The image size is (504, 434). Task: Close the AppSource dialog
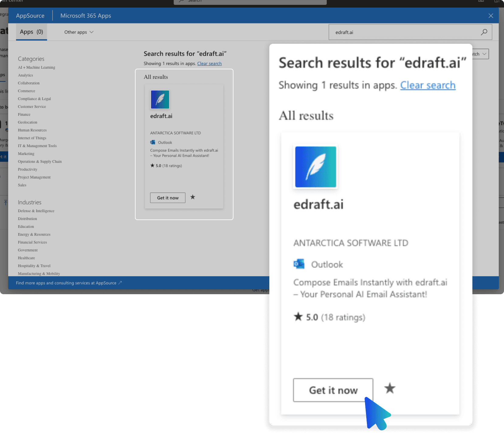[x=491, y=16]
